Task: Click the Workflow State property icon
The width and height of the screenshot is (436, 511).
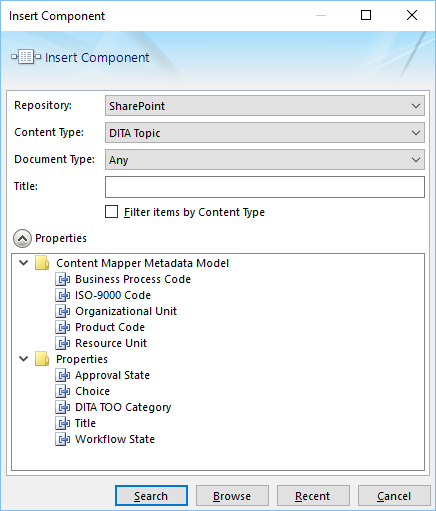Action: pyautogui.click(x=62, y=439)
